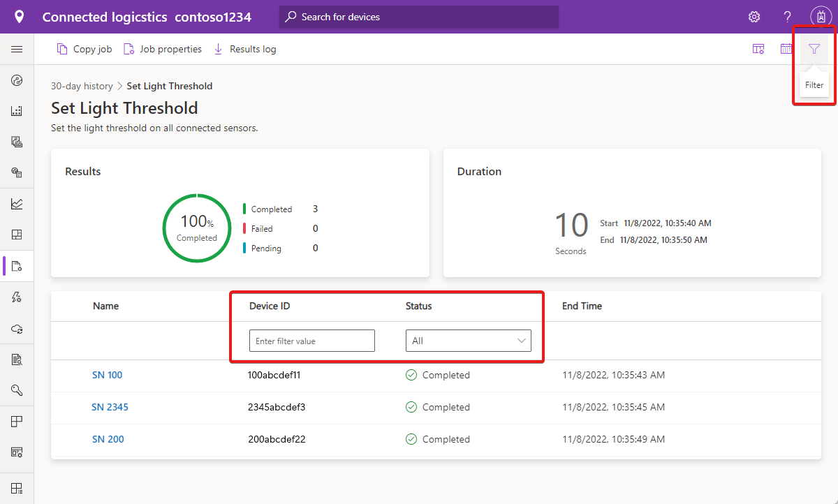Open Permissions key icon in sidebar
838x504 pixels.
[17, 390]
